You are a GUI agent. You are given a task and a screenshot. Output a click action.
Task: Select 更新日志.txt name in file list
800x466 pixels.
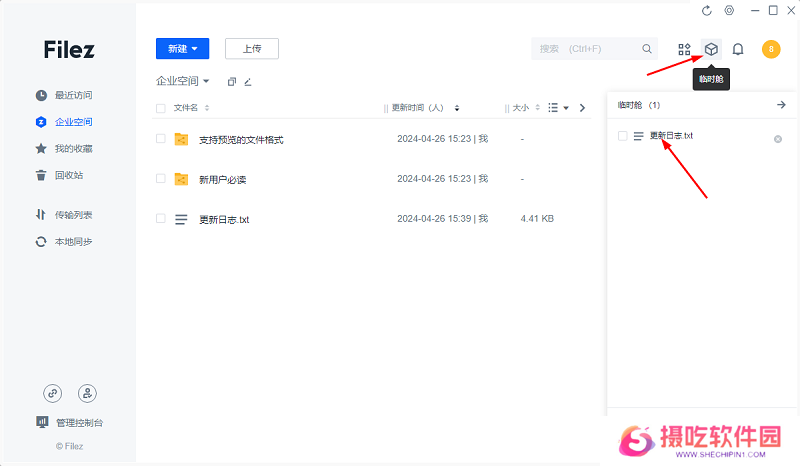(224, 219)
